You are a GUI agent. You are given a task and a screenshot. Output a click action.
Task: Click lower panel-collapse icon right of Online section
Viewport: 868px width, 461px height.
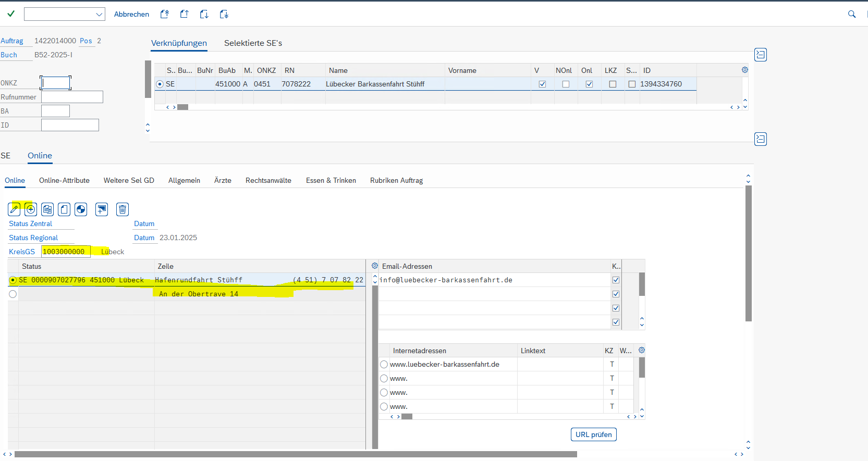(x=761, y=139)
